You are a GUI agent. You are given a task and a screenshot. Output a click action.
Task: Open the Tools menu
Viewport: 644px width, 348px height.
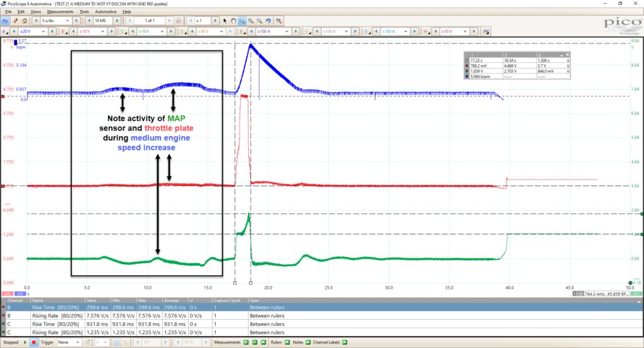tap(84, 11)
